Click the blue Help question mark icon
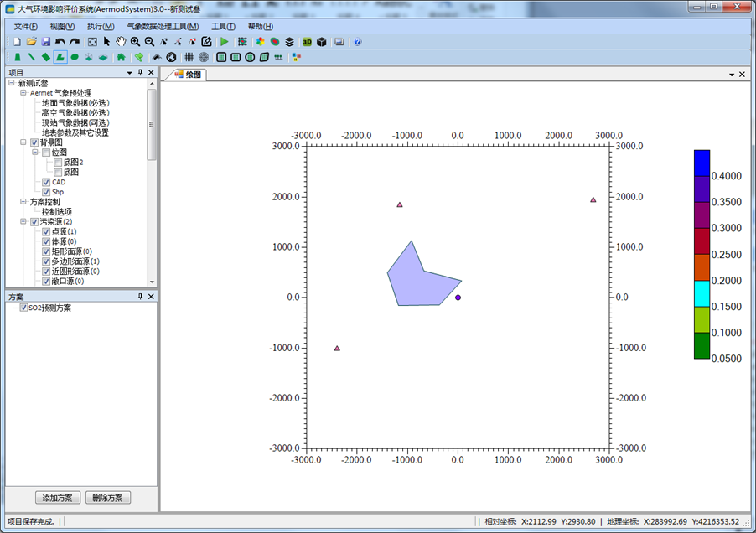Screen dimensions: 756x533 pos(358,41)
